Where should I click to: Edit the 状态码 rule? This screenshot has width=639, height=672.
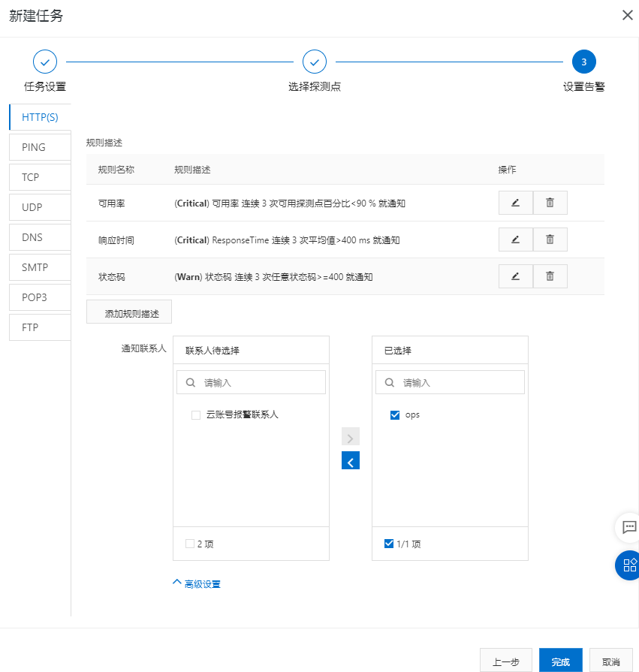coord(515,276)
